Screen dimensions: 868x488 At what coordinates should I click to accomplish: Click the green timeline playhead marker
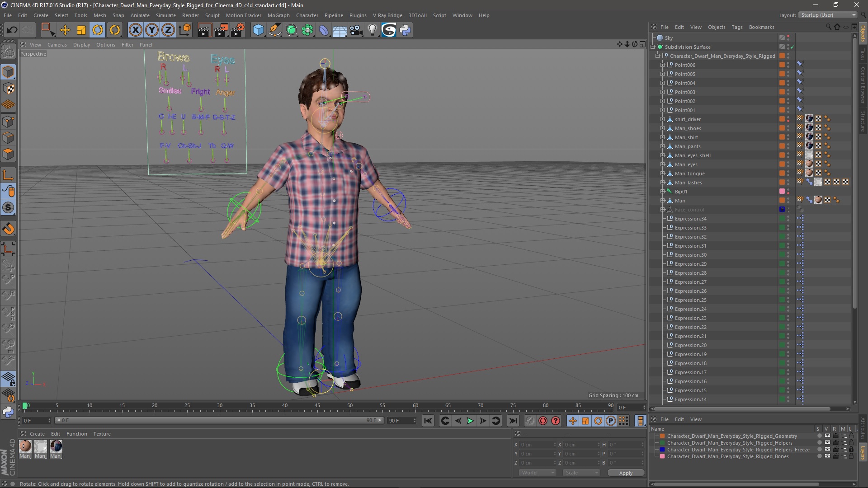point(25,406)
